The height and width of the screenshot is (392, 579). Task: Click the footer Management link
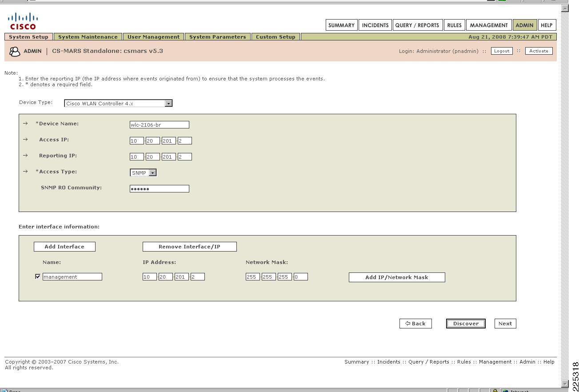tap(495, 362)
